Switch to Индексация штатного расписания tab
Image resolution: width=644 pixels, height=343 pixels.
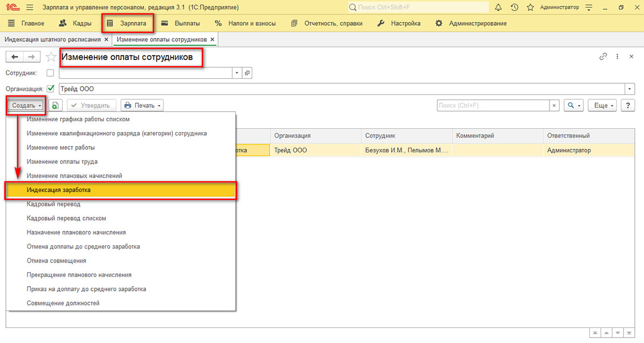click(53, 40)
